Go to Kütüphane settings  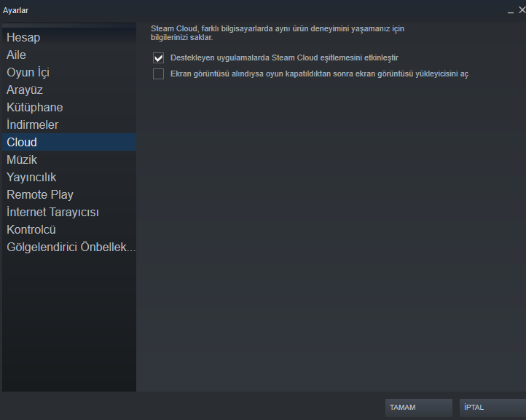pyautogui.click(x=69, y=107)
